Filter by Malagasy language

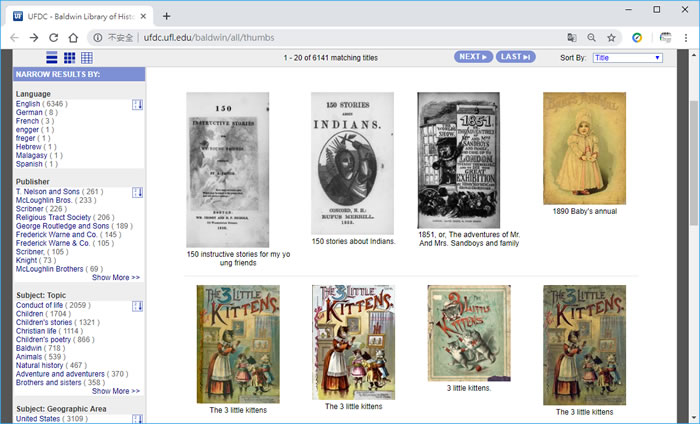click(31, 155)
